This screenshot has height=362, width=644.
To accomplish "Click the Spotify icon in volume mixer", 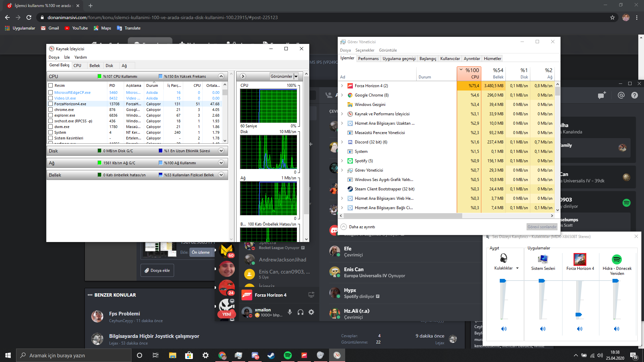I will [617, 259].
